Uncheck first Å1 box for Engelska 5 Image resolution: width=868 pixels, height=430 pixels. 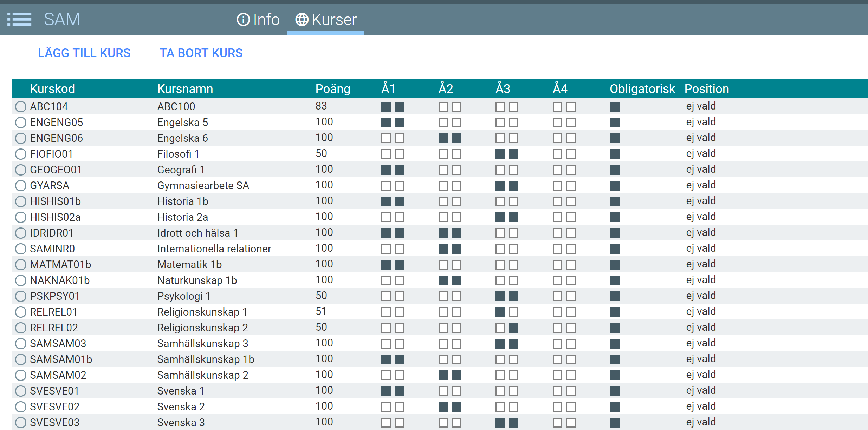(x=386, y=122)
